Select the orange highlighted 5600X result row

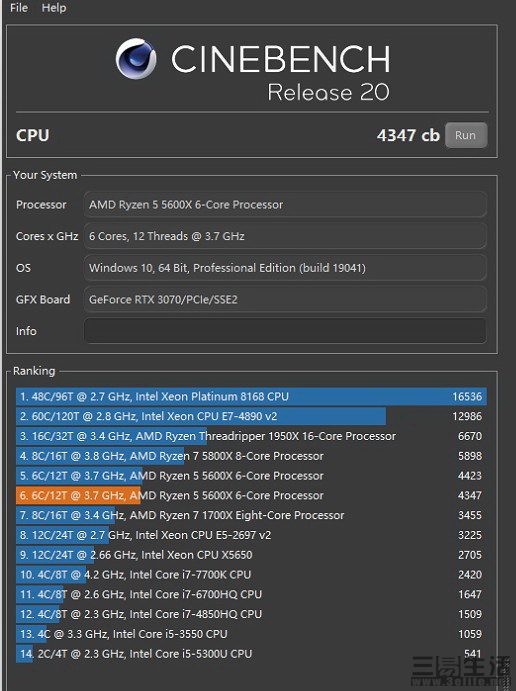tap(251, 495)
